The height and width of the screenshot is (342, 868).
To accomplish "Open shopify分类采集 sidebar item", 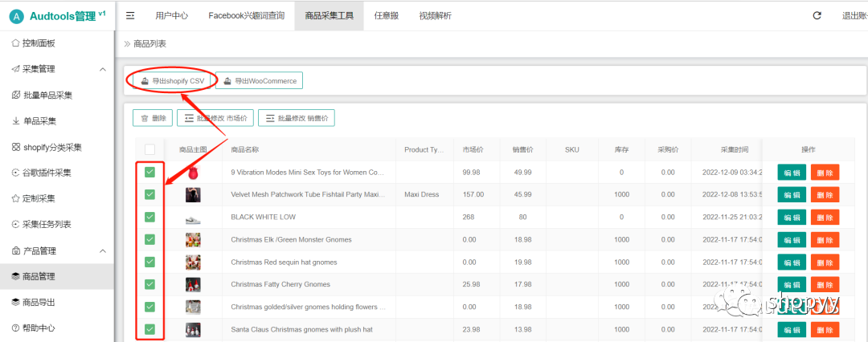I will click(x=52, y=147).
